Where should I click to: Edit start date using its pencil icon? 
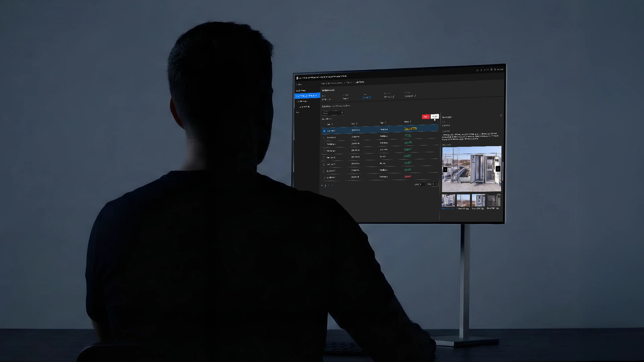393,97
